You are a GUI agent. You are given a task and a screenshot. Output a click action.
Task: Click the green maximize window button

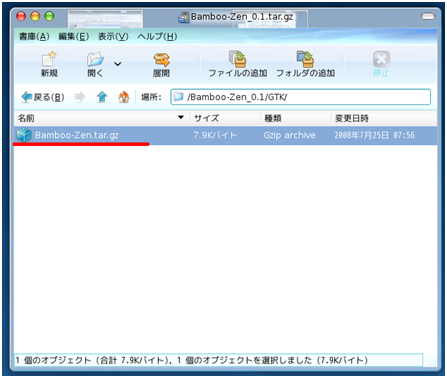pos(49,16)
